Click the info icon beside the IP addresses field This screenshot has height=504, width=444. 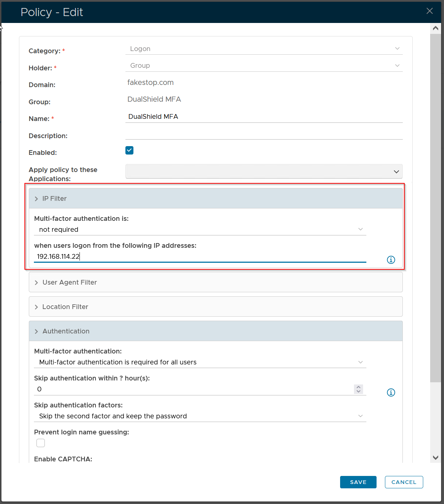point(391,260)
